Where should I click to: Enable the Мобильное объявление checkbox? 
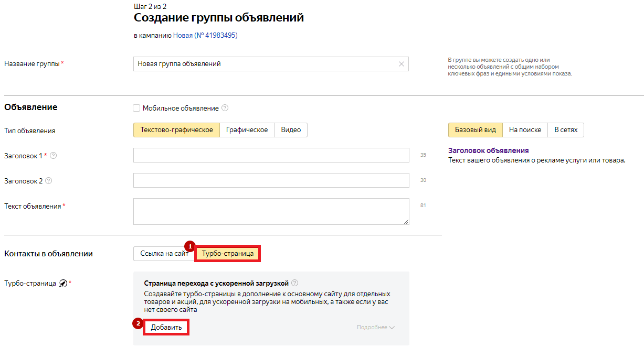tap(136, 108)
